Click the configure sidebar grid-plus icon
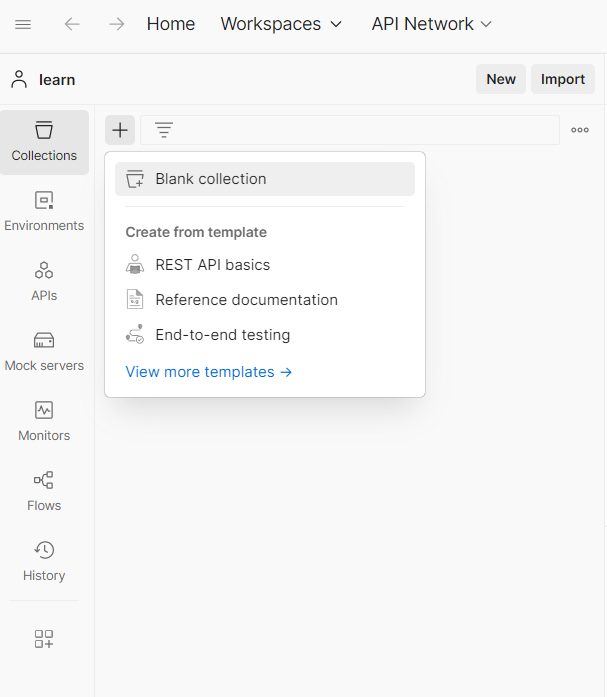Image resolution: width=607 pixels, height=697 pixels. tap(44, 639)
